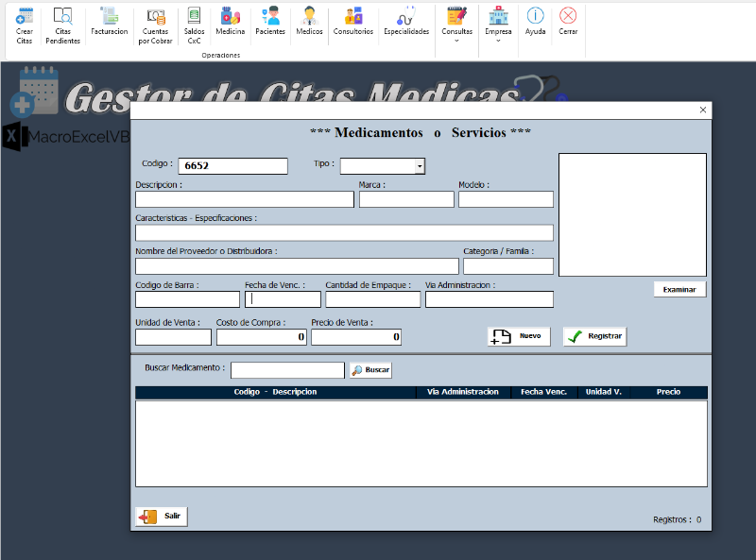Click the Cantidad de Empaque field
Screen dimensions: 756x560
pos(373,299)
